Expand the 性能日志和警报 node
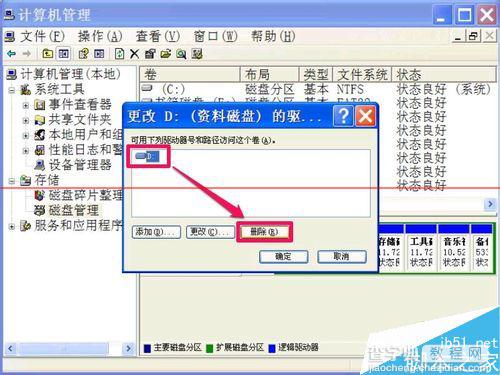The image size is (500, 375). click(x=26, y=151)
